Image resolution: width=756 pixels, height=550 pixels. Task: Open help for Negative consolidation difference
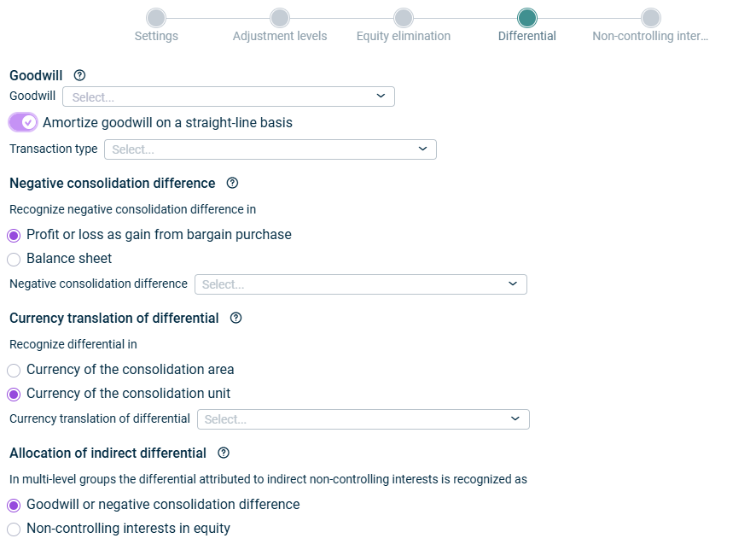pos(232,183)
